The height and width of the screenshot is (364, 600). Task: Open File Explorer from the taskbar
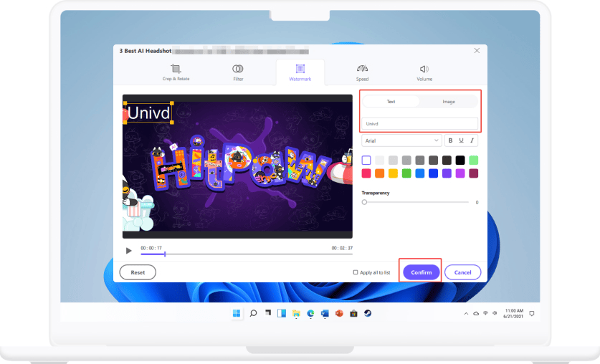pyautogui.click(x=296, y=314)
